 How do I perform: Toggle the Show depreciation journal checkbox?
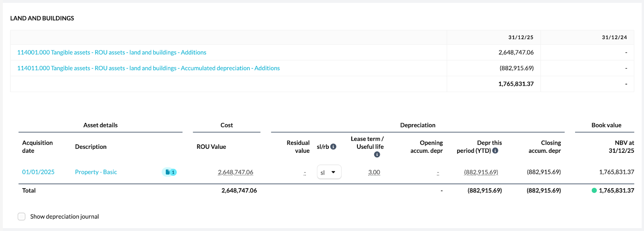pos(22,216)
